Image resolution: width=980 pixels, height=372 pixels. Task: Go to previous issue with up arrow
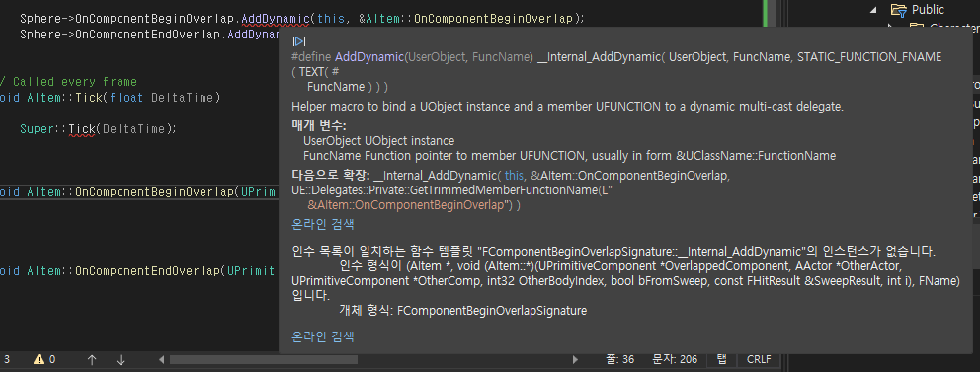[92, 359]
